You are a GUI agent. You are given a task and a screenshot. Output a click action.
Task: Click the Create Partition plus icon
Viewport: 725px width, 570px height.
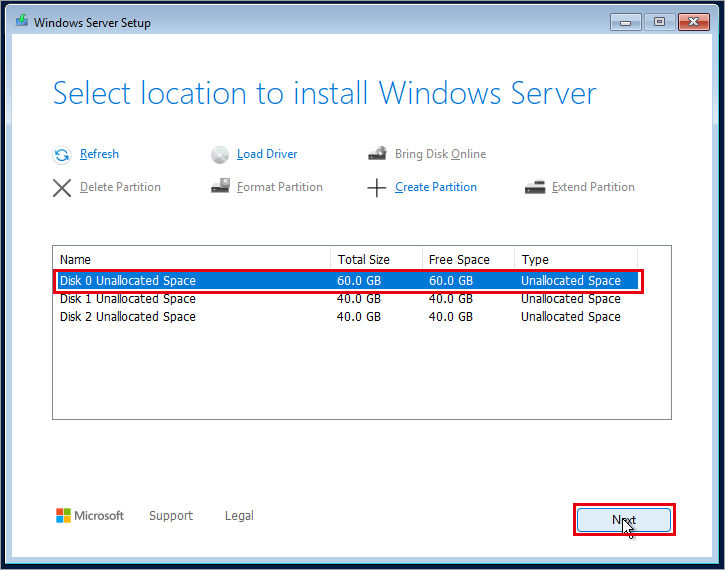coord(377,188)
